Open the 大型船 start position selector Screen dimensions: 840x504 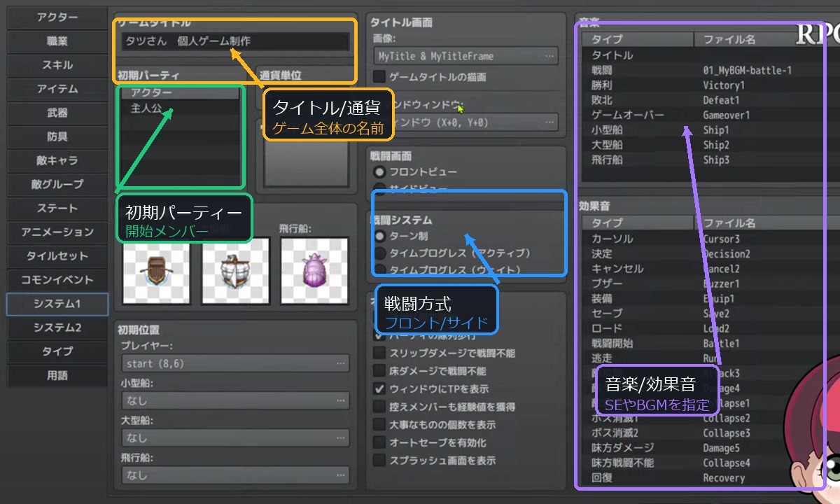point(234,437)
